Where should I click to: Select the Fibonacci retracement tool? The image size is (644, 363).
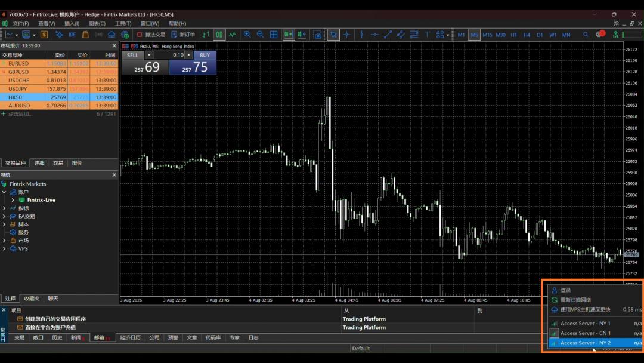click(x=414, y=35)
